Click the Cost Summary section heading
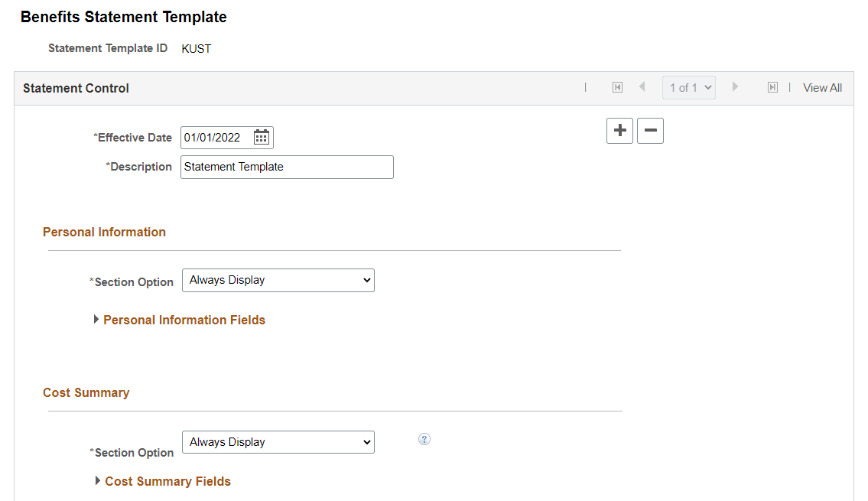The width and height of the screenshot is (868, 501). [86, 392]
